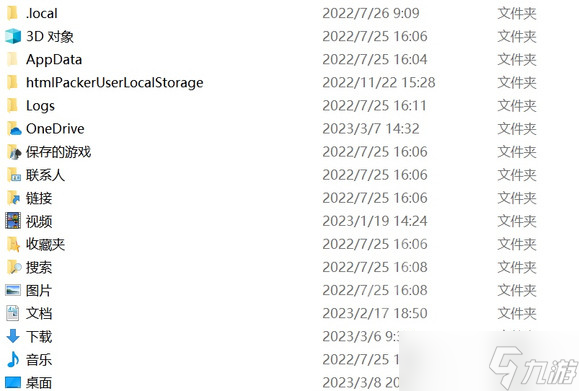
Task: Click the 音乐 music note icon
Action: 13,359
